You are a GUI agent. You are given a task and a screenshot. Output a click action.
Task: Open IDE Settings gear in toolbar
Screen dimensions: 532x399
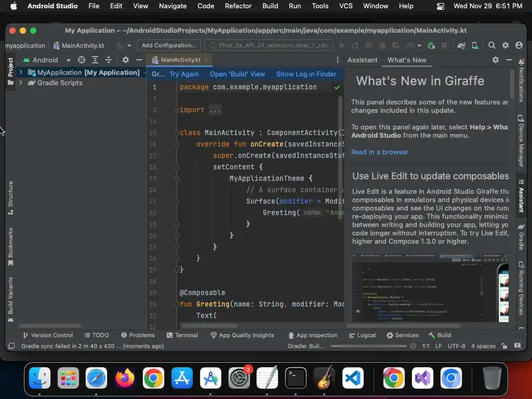pyautogui.click(x=505, y=46)
